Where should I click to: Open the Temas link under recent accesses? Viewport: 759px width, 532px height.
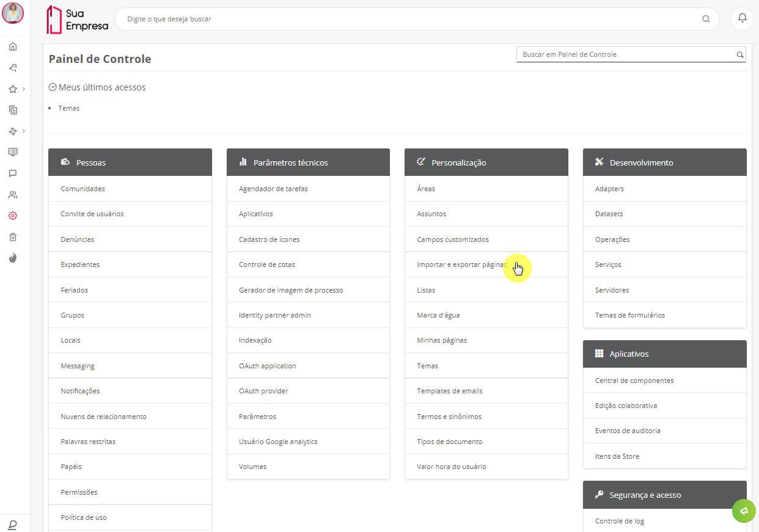click(x=69, y=108)
